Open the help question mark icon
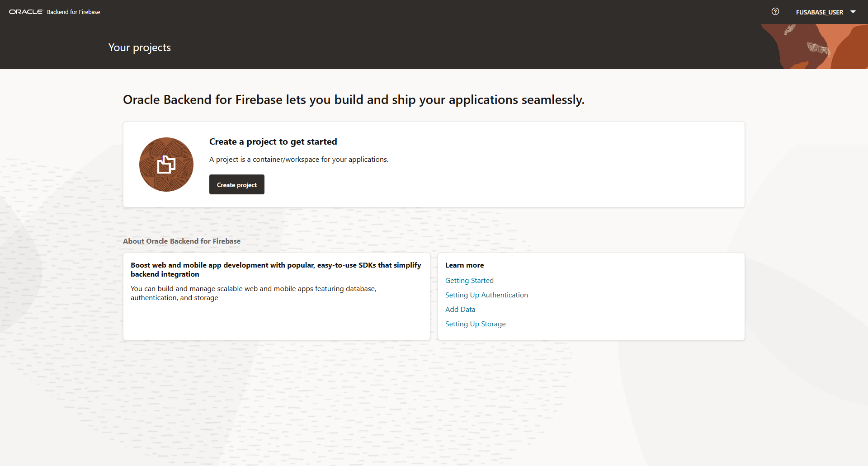 tap(775, 12)
